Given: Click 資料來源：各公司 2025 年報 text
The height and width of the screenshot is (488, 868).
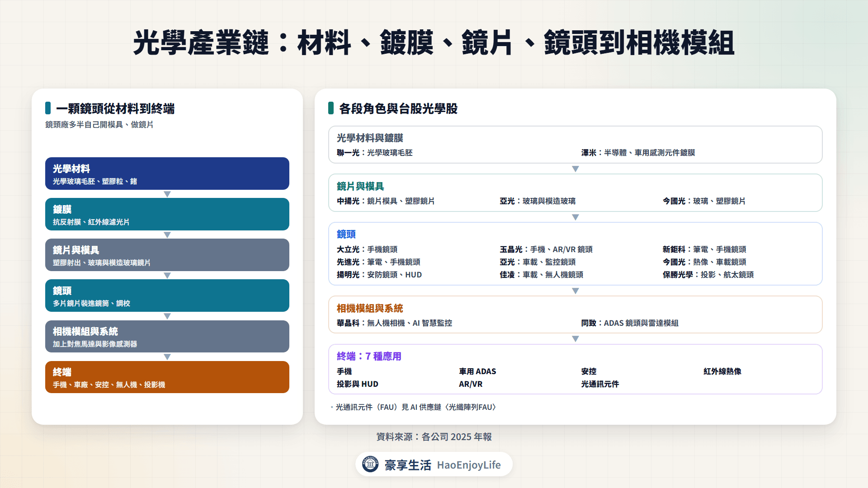Looking at the screenshot, I should coord(434,437).
